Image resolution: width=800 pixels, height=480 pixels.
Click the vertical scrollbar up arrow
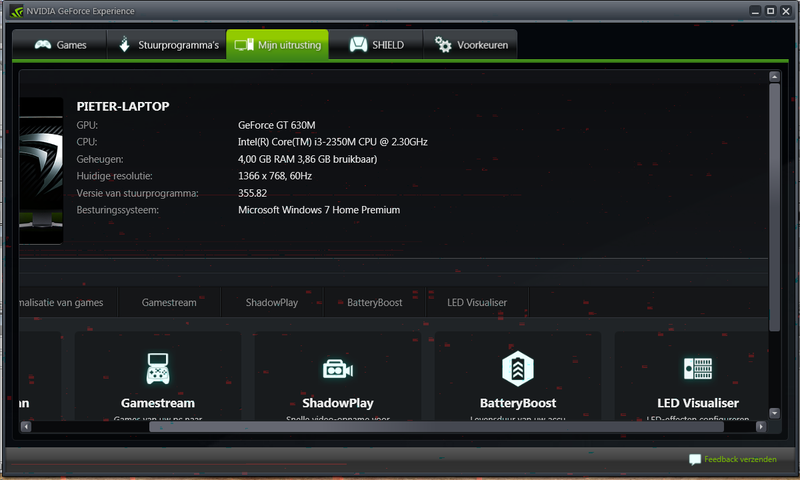click(774, 77)
